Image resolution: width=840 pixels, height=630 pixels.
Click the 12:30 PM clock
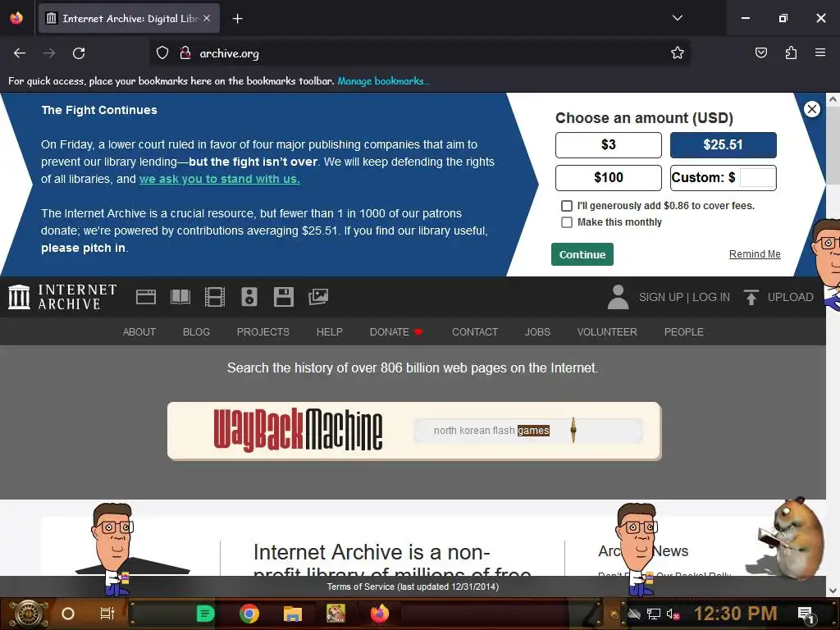(735, 614)
